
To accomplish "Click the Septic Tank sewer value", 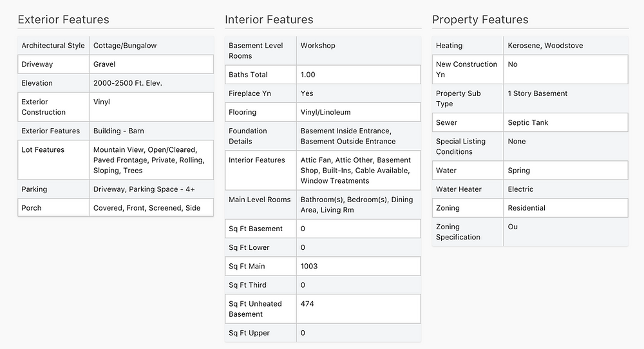I will [x=528, y=123].
